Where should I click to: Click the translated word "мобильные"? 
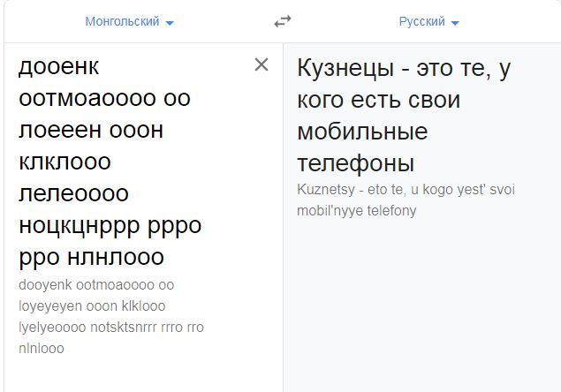pyautogui.click(x=362, y=132)
